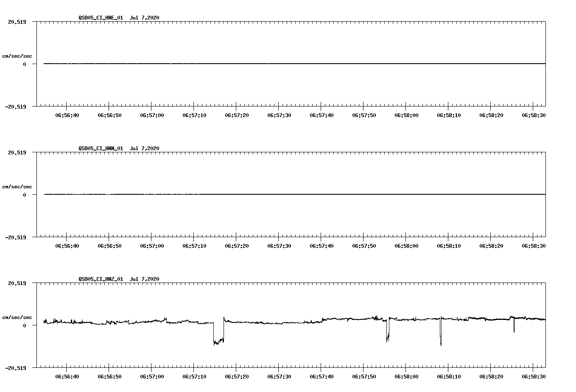
Task: Click the 06:56:40 time label under HNE plot
Action: point(67,115)
